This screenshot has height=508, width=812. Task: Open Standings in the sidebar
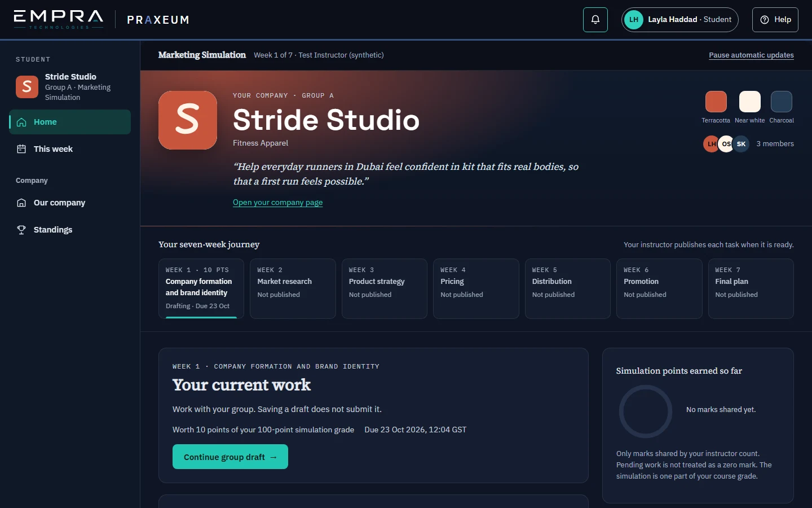click(70, 230)
